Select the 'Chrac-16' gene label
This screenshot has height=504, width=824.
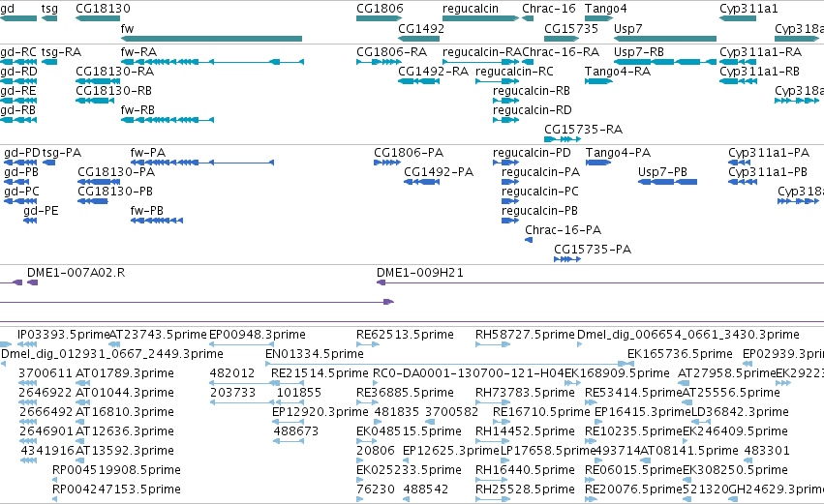(x=549, y=9)
